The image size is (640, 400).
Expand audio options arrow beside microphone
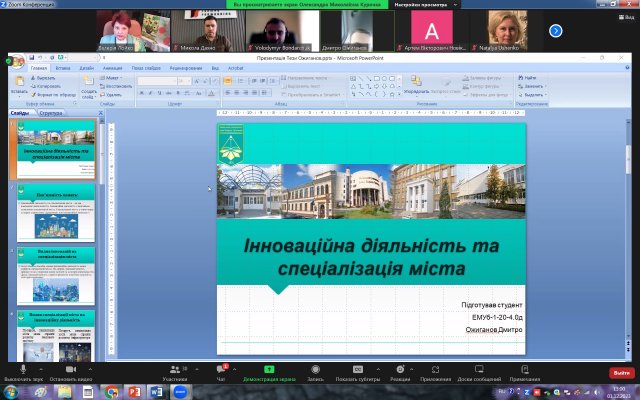[x=39, y=368]
